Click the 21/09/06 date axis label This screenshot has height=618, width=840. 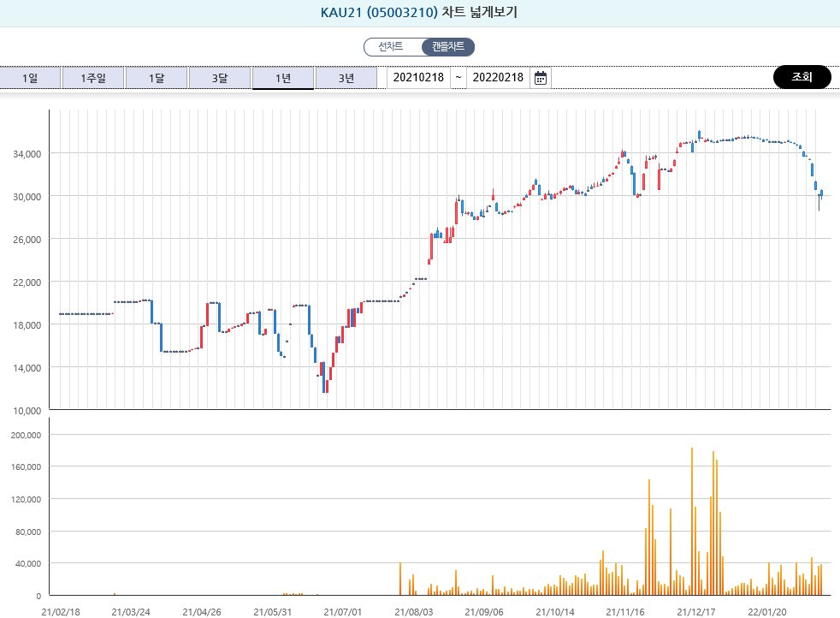coord(484,612)
